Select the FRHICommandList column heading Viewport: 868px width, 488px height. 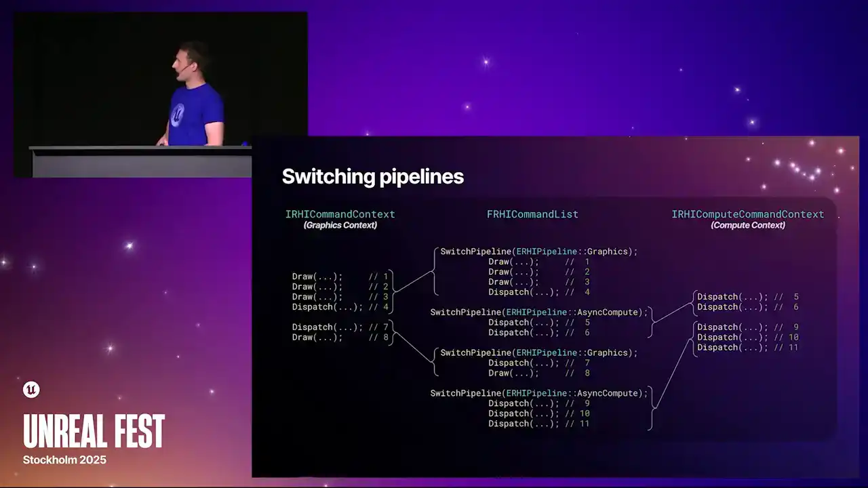click(x=532, y=214)
